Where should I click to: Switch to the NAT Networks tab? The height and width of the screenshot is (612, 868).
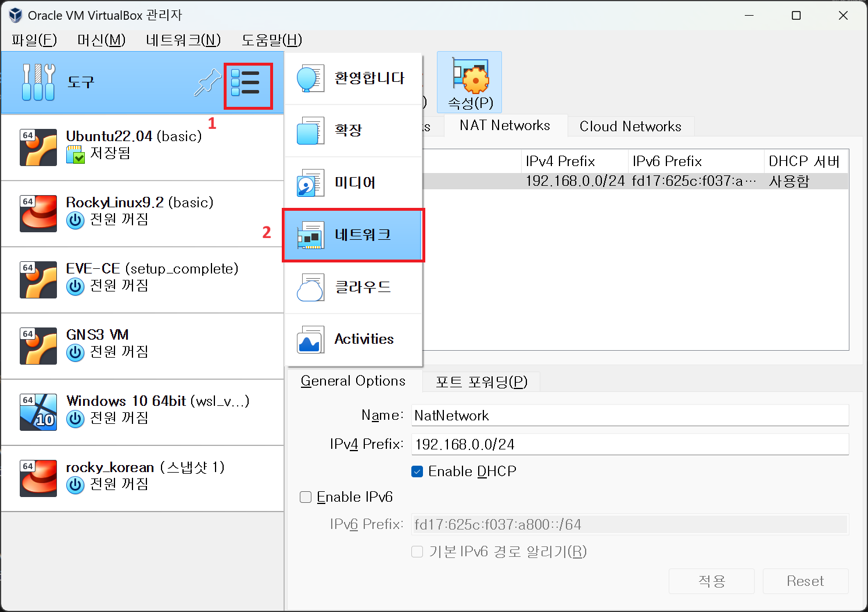(x=505, y=125)
